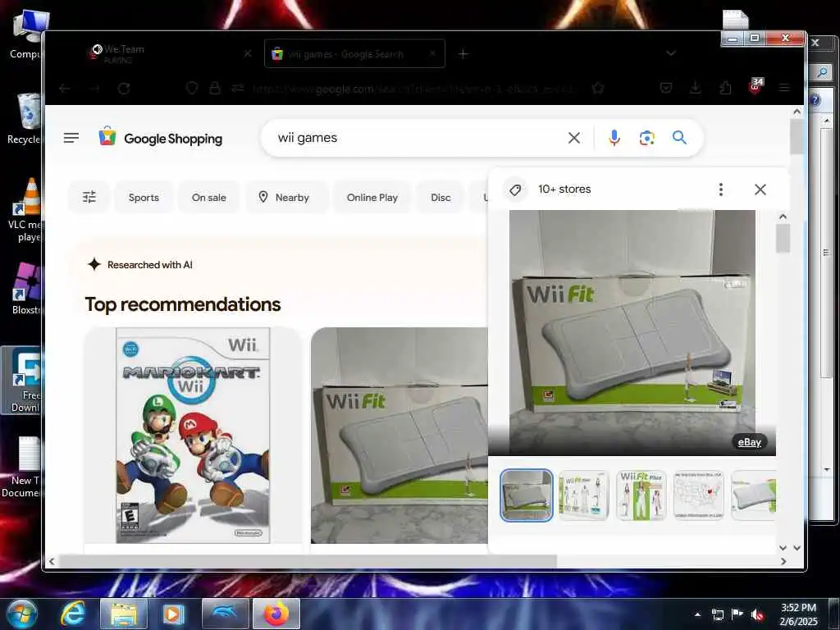Select the wii games Google Search tab

click(x=354, y=53)
